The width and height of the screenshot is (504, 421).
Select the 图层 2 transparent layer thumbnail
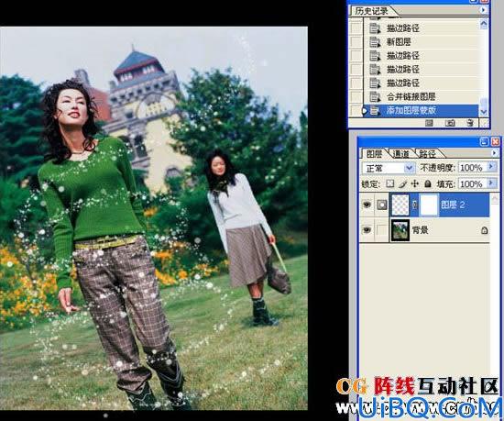(400, 205)
